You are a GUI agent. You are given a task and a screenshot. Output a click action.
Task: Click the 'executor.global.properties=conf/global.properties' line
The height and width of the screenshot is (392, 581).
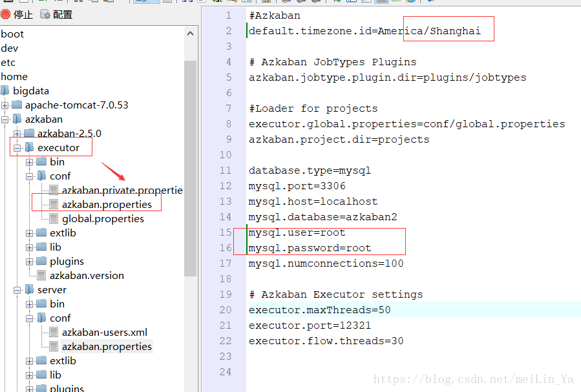[407, 123]
